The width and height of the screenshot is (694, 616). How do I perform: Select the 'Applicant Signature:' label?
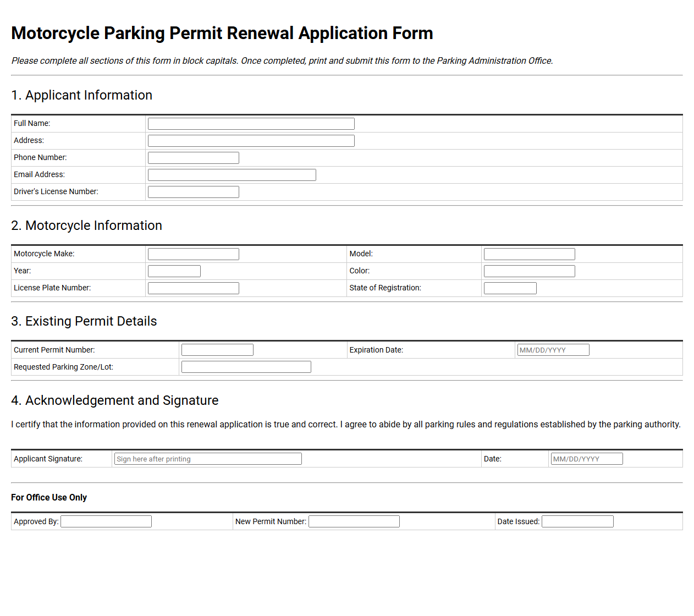tap(48, 459)
